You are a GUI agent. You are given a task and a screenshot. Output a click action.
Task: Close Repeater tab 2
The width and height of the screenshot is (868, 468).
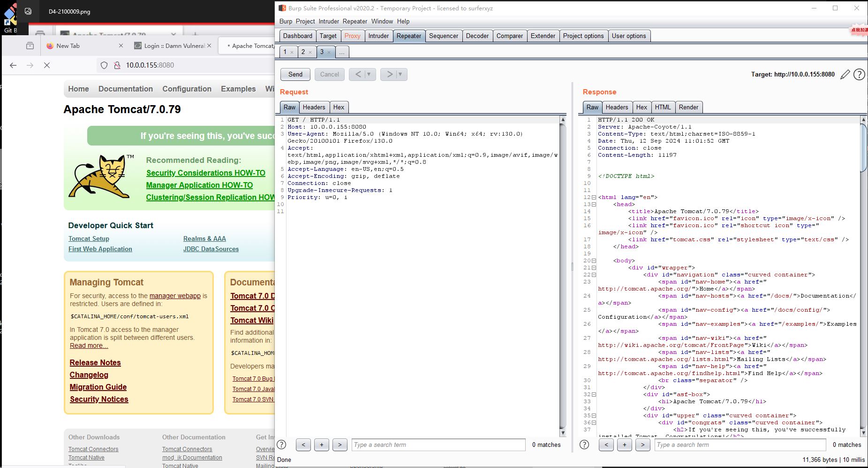point(310,52)
